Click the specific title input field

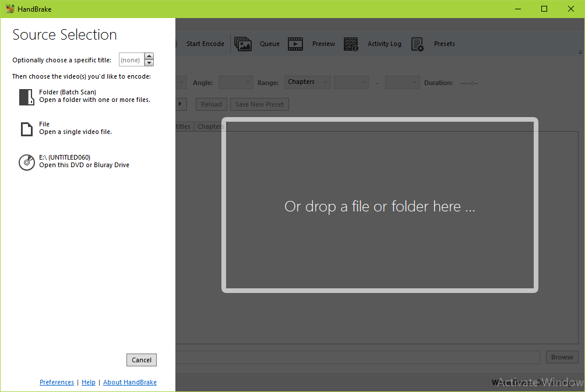(x=131, y=59)
